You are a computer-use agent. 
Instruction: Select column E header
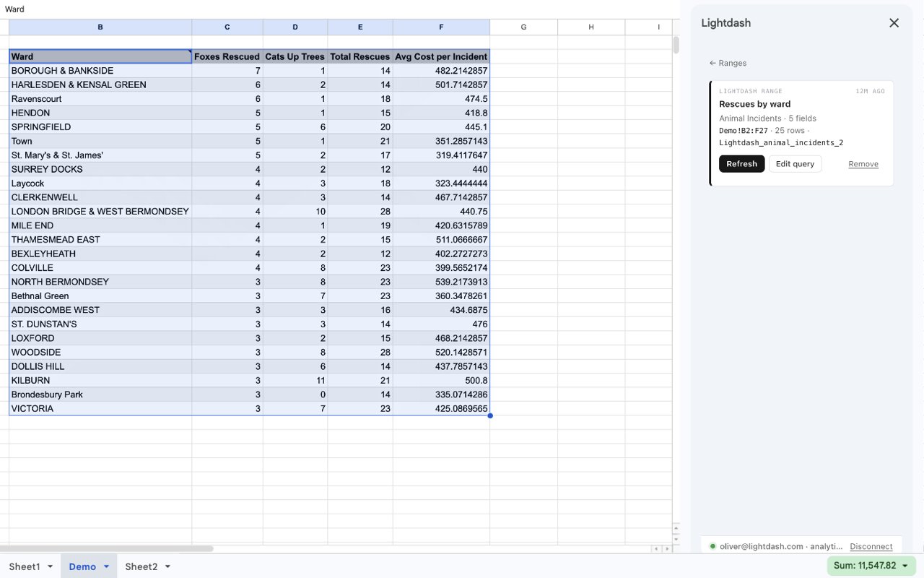click(x=360, y=27)
